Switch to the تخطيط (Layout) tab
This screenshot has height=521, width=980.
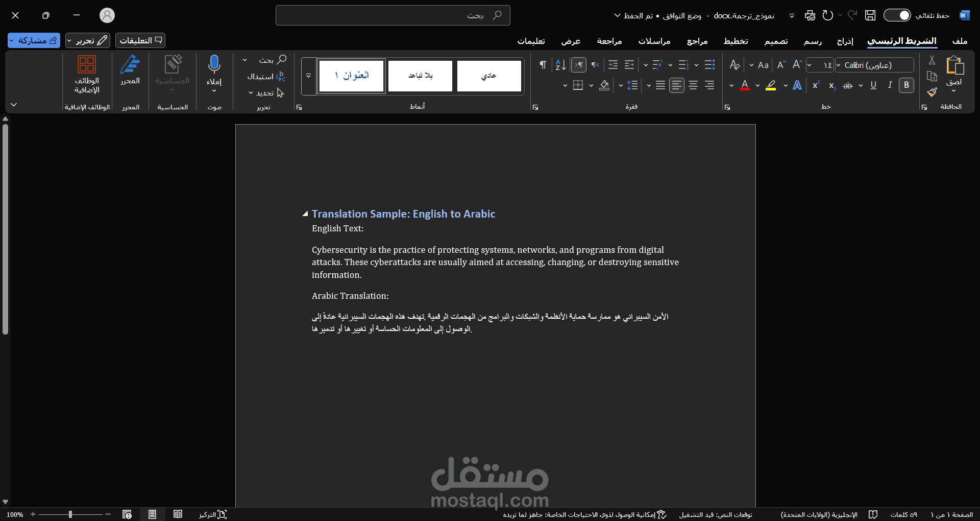click(x=736, y=41)
